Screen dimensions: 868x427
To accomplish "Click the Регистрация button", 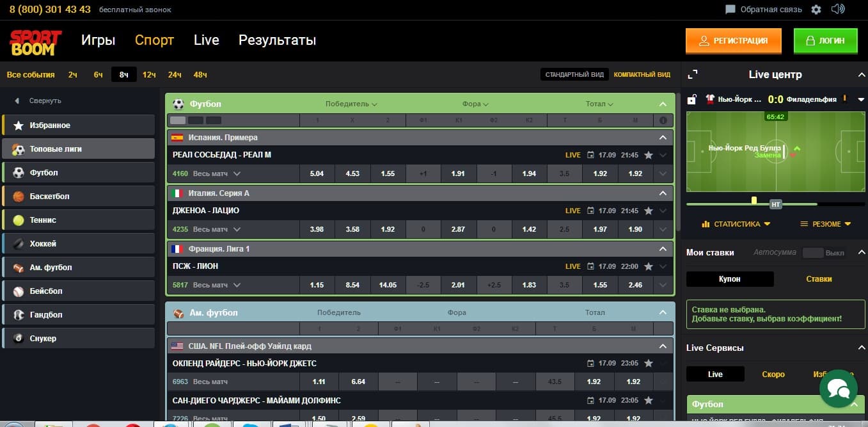I will click(734, 41).
